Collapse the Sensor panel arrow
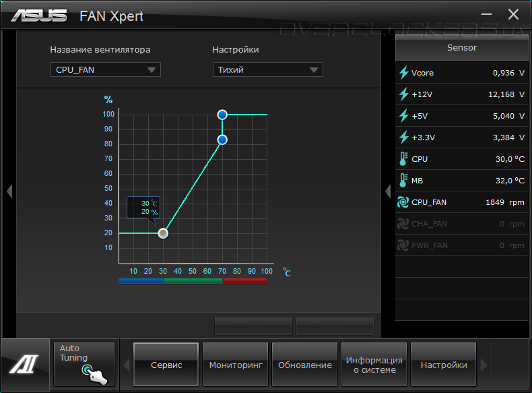Screen dimensions: 532x393 click(x=388, y=191)
